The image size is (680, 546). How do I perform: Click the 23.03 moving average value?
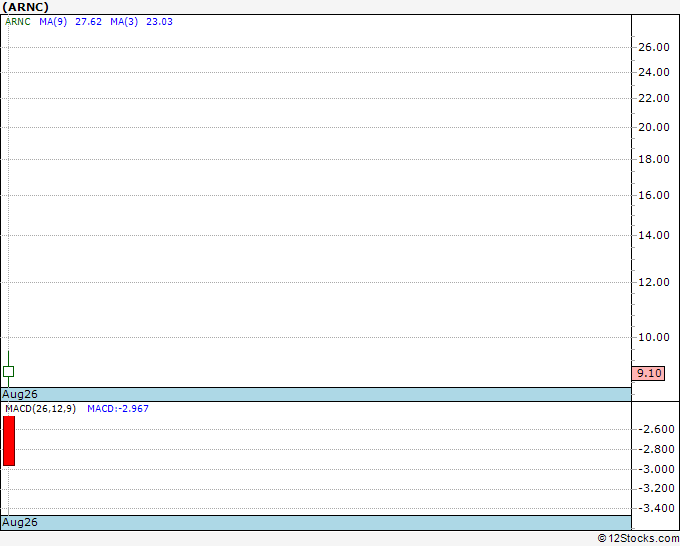pos(160,22)
